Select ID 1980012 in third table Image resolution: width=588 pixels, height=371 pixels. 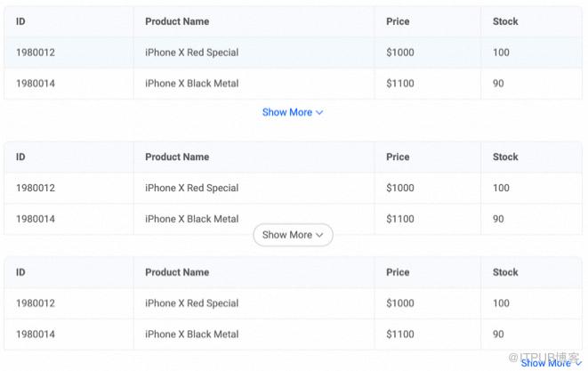click(36, 303)
